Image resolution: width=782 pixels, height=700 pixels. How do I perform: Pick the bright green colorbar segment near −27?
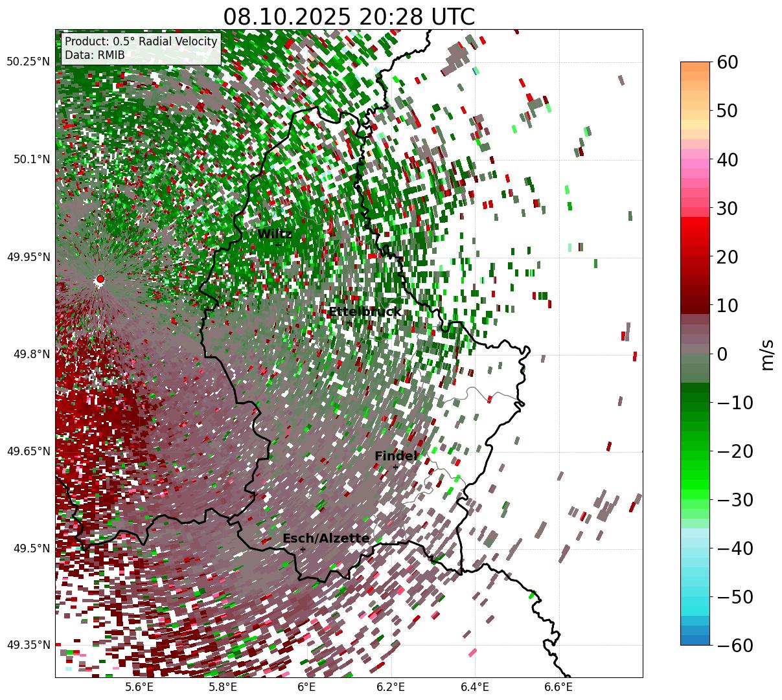(x=695, y=485)
